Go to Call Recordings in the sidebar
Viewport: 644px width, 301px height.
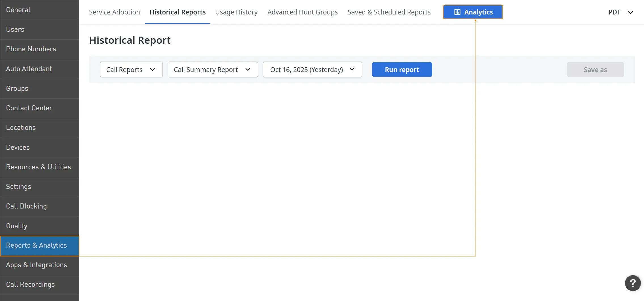tap(39, 285)
